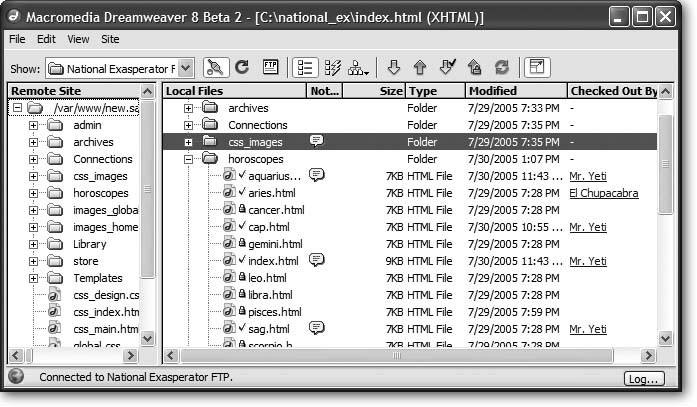Open the Site Map view icon
Image resolution: width=697 pixels, height=407 pixels.
click(x=357, y=68)
